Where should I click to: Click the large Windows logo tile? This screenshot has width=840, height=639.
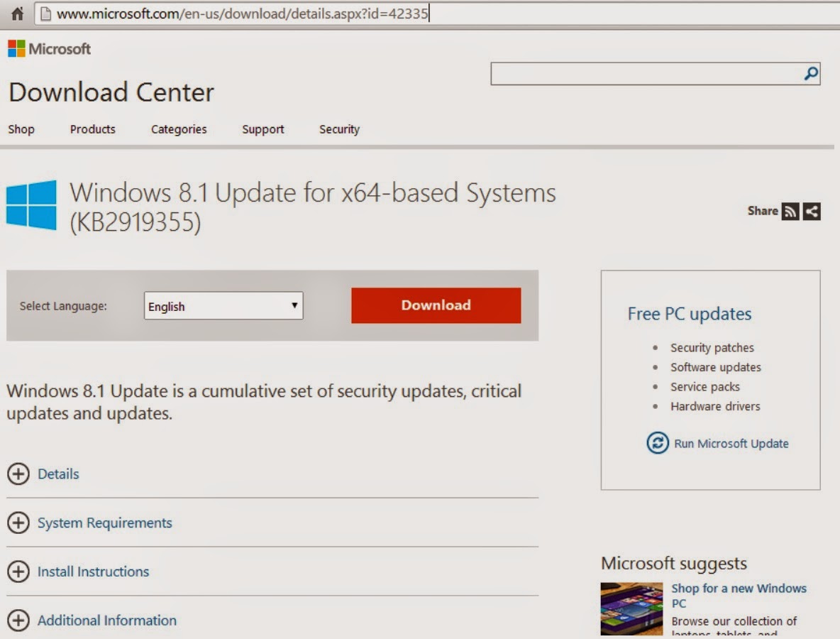32,204
